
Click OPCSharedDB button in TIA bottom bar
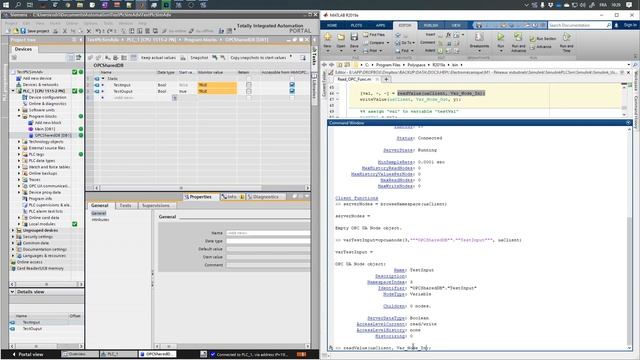pyautogui.click(x=158, y=354)
